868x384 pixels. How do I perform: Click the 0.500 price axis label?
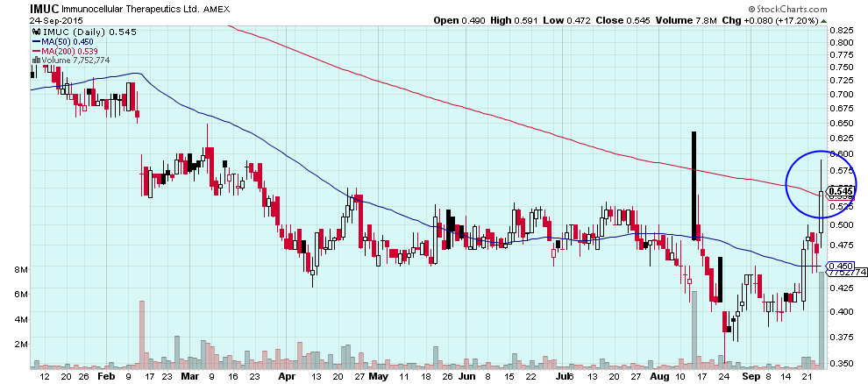[841, 224]
